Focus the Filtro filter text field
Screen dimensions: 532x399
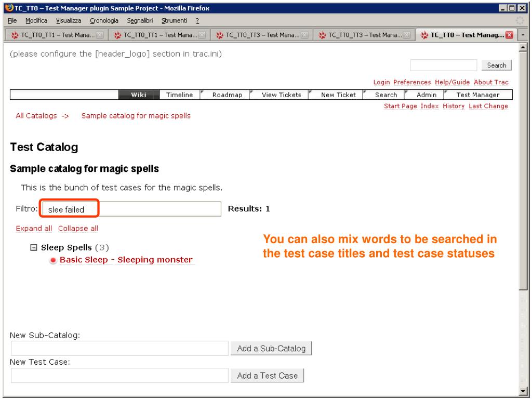point(131,209)
